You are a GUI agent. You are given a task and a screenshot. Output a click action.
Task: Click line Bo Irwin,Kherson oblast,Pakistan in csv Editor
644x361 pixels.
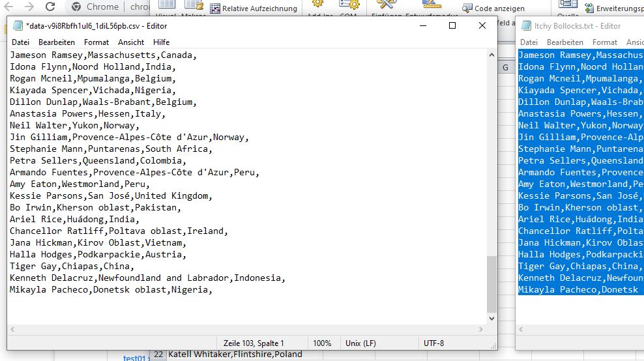[95, 207]
